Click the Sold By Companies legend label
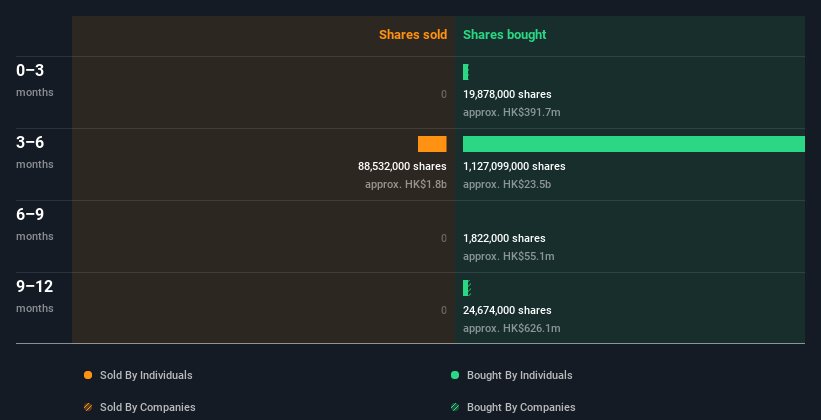Viewport: 821px width, 420px height. click(x=148, y=407)
